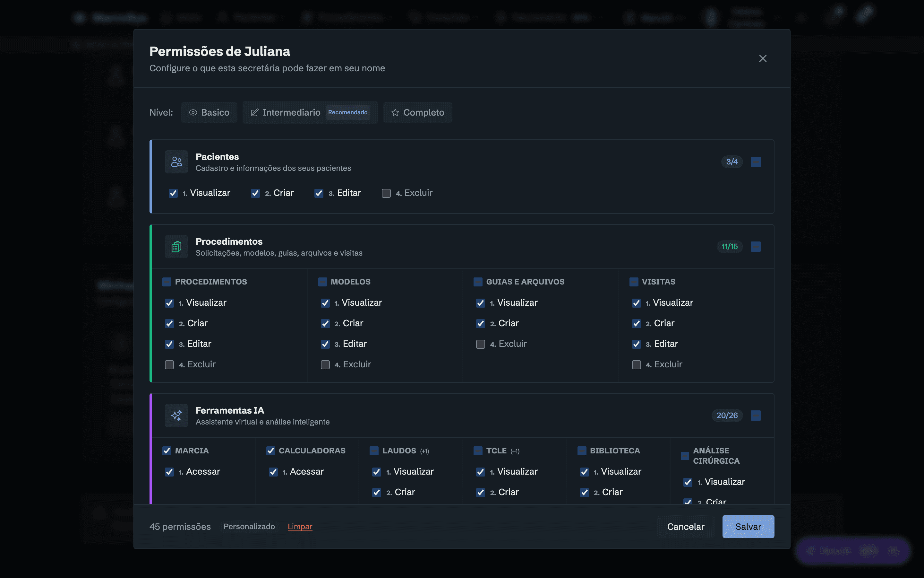924x578 pixels.
Task: Uncheck Editar in VISITAS column
Action: tap(637, 344)
